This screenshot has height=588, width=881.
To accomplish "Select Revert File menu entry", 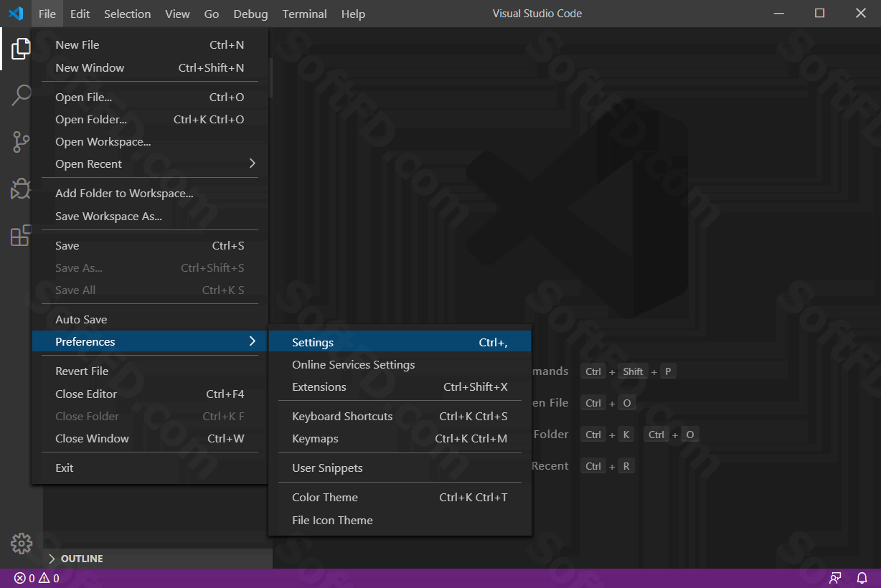I will pos(150,371).
